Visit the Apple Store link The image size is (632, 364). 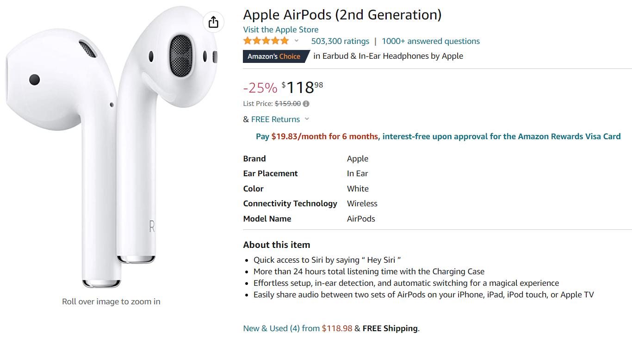(x=281, y=30)
